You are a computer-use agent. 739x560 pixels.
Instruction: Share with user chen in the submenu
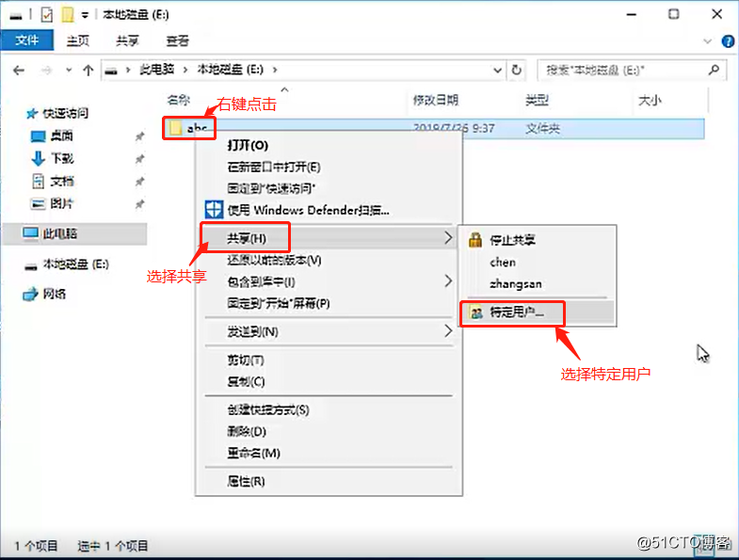click(x=503, y=262)
